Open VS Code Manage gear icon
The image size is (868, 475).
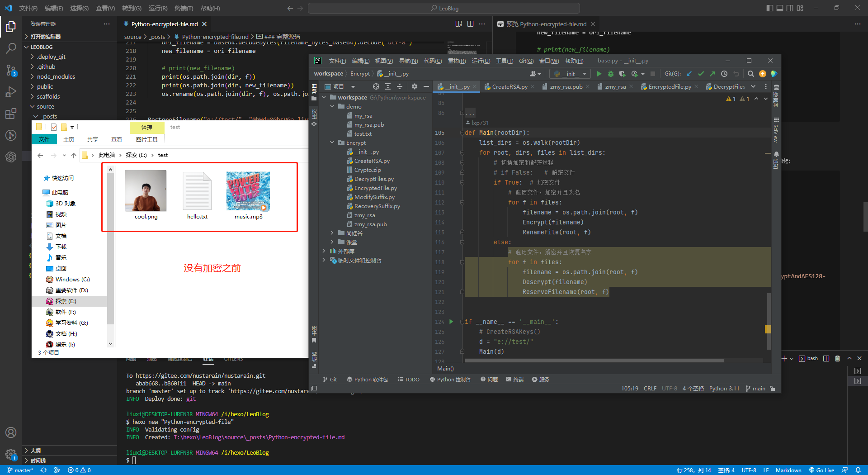coord(11,454)
